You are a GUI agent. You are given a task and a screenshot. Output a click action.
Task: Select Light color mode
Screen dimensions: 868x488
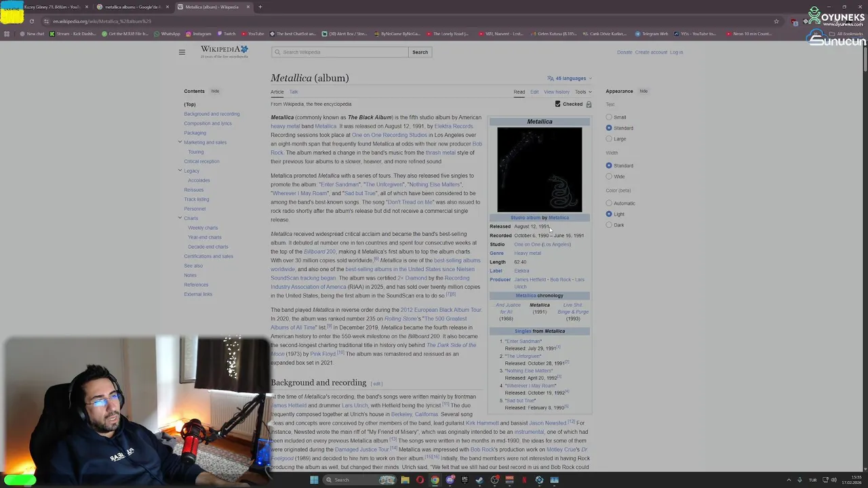(x=609, y=214)
